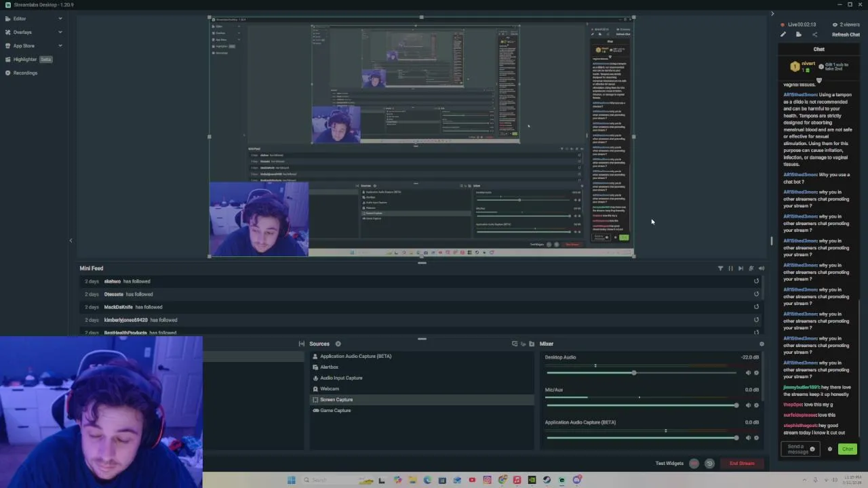Screen dimensions: 868x488
Task: Replay the kimberlyjones69420 follow alert
Action: pos(756,320)
